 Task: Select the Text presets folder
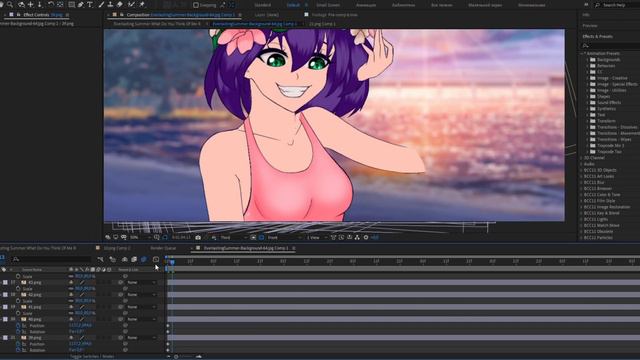click(601, 115)
